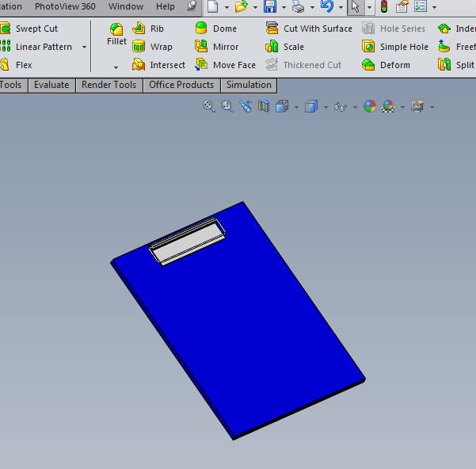This screenshot has width=476, height=469.
Task: Click Zoom to Area magnifier icon
Action: click(x=227, y=106)
